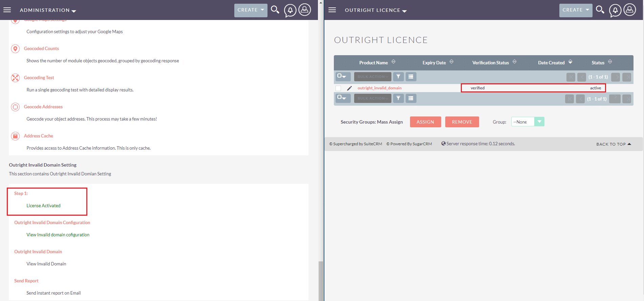
Task: Open notifications bell in Outright Licence window
Action: tap(615, 10)
